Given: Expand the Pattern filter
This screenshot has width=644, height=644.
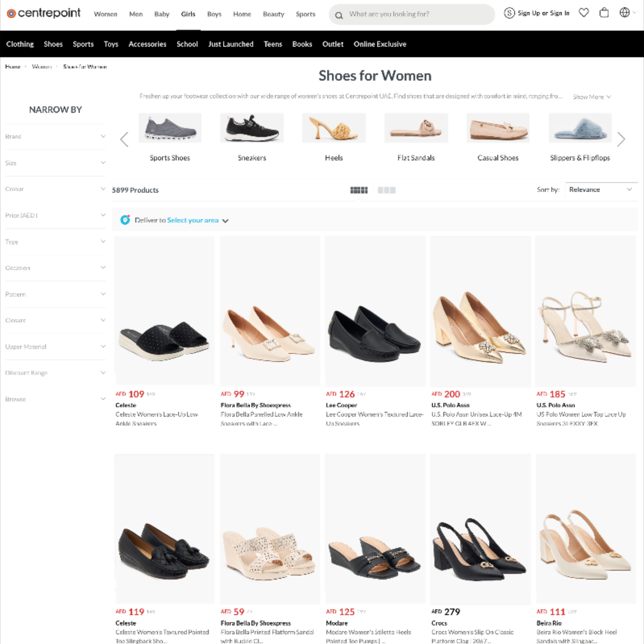Looking at the screenshot, I should point(55,294).
